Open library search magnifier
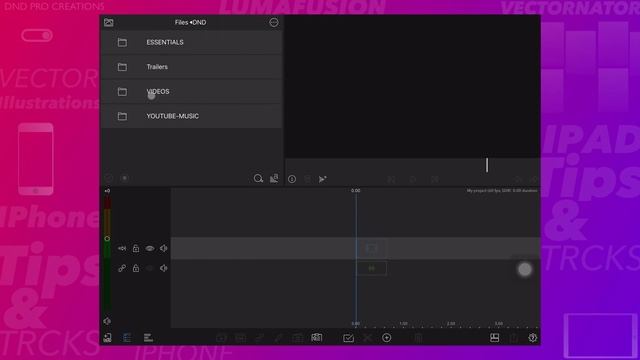 258,178
